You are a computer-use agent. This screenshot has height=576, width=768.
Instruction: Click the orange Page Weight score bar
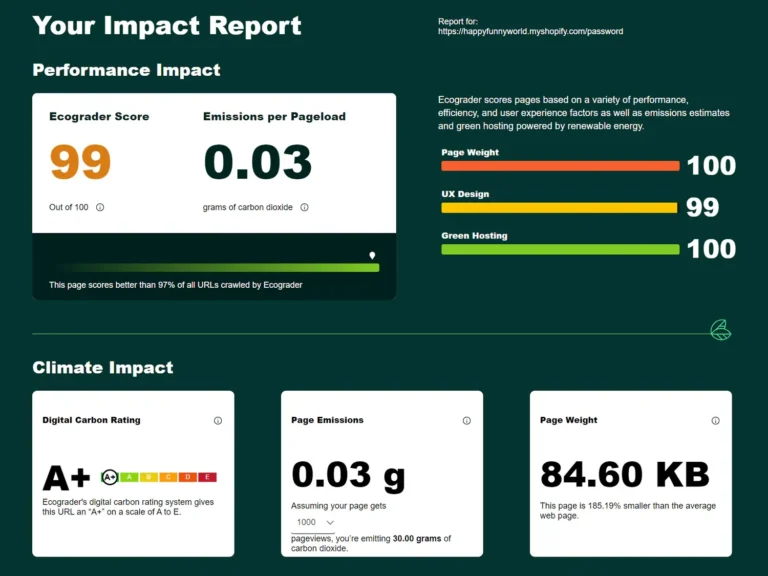[x=560, y=166]
